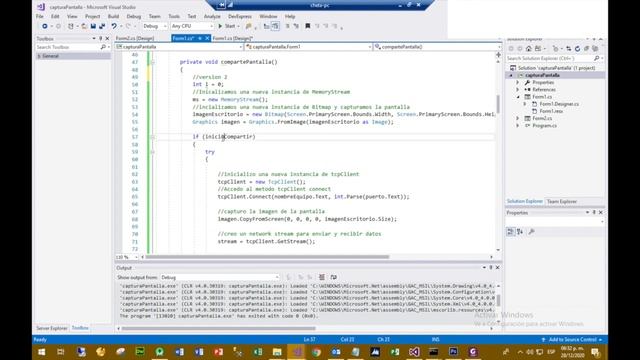Click the Navigate Backward toolbar icon
The image size is (640, 360).
[44, 26]
